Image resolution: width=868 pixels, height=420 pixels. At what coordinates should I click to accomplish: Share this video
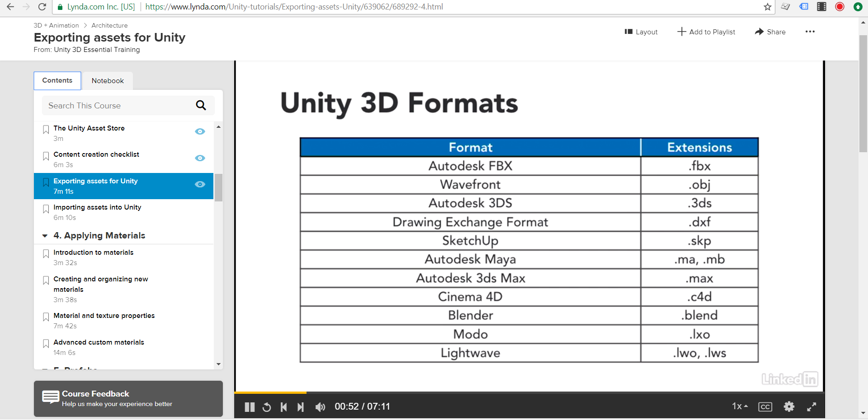(x=770, y=32)
